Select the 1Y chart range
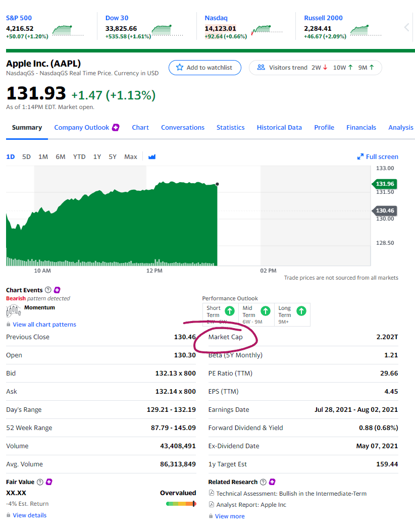The image size is (415, 532). [x=97, y=157]
